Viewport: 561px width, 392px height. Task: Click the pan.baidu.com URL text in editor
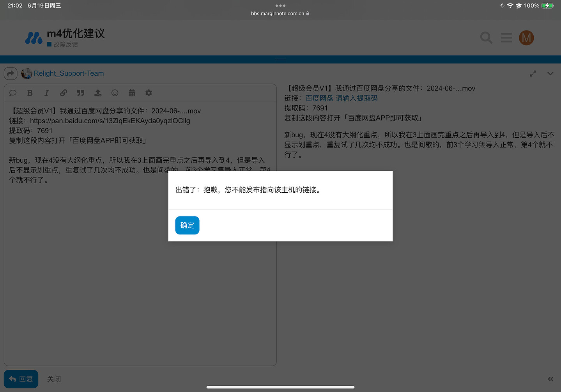110,121
